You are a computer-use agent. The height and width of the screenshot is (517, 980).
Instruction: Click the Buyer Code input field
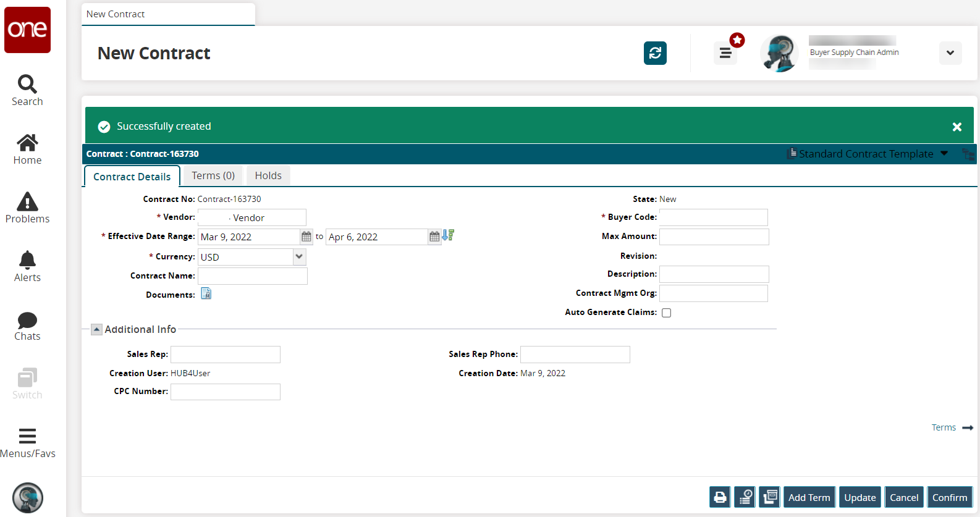click(x=713, y=217)
